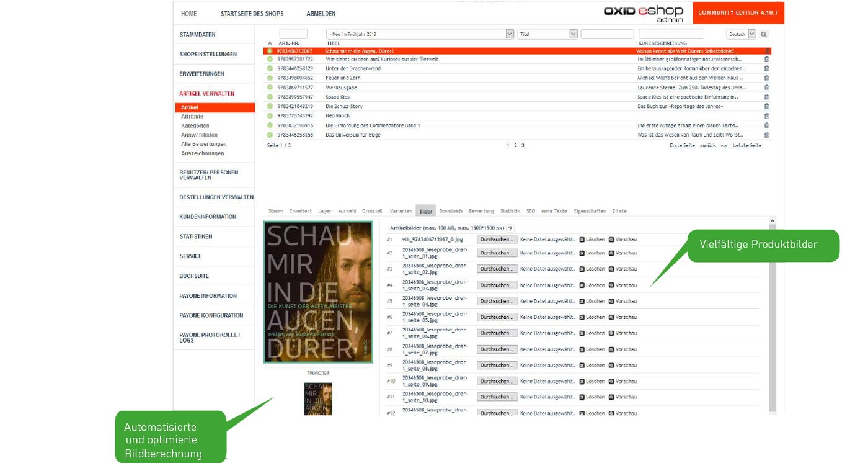Open the Lager tab
Viewport: 868px width, 463px height.
pos(325,211)
